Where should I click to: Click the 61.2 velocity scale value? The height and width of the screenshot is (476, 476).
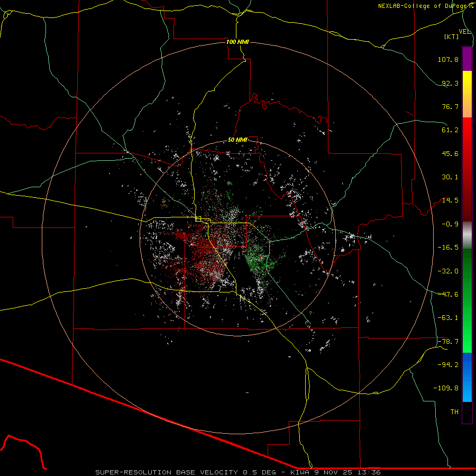450,130
